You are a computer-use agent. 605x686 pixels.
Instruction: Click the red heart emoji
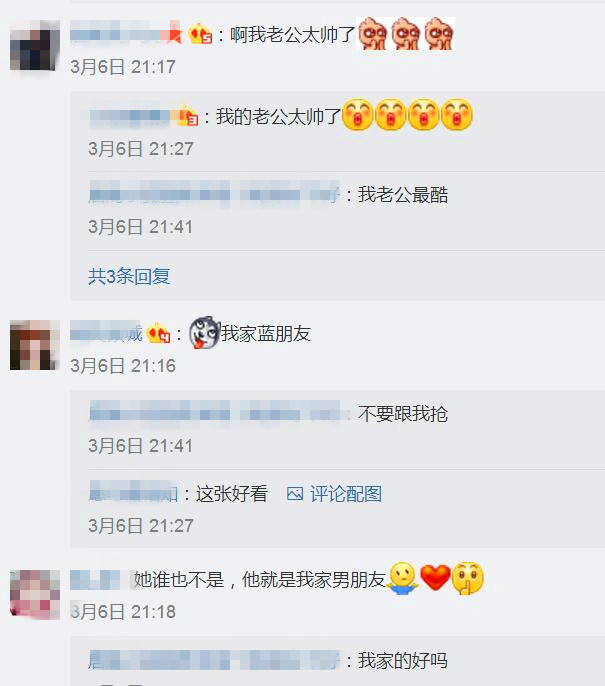click(435, 578)
